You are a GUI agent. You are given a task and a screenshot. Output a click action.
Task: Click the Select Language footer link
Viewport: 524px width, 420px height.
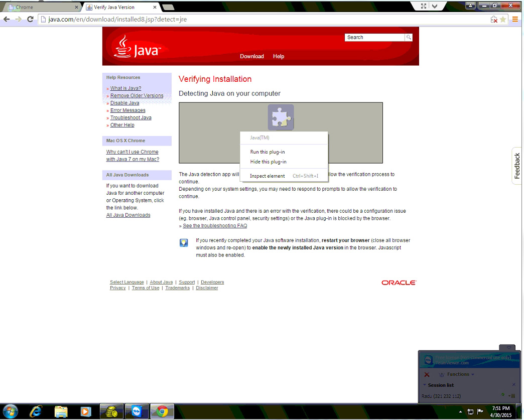click(126, 282)
